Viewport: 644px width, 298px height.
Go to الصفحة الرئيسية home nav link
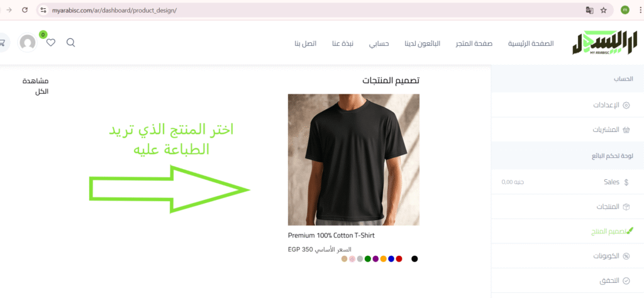pyautogui.click(x=531, y=43)
